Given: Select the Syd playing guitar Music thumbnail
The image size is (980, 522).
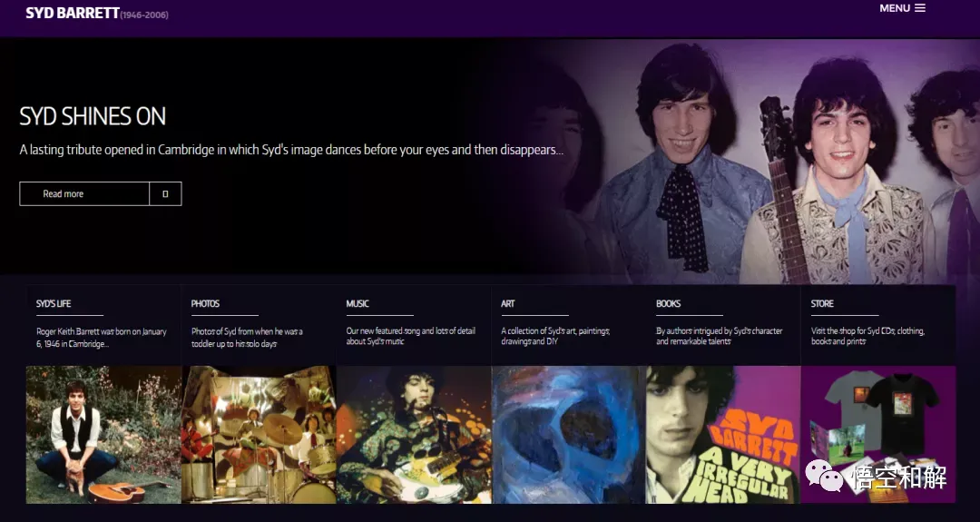Looking at the screenshot, I should 414,435.
